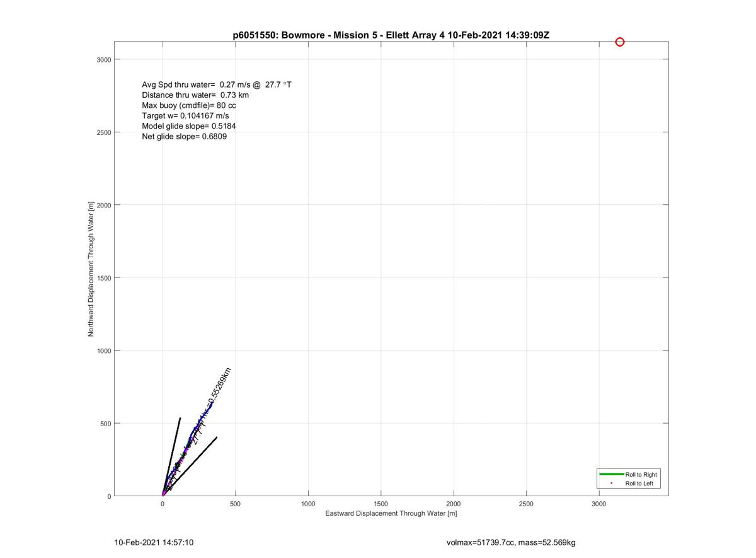Click the y-axis tick label 2000
This screenshot has height=558, width=756.
pos(103,205)
